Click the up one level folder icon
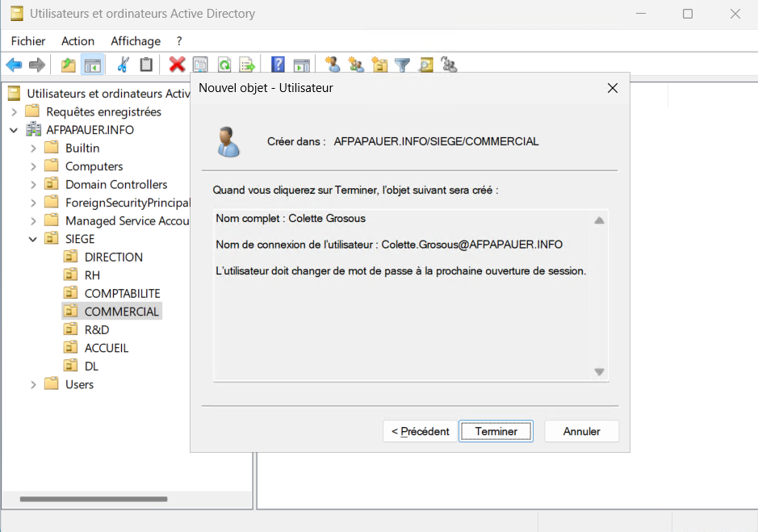Viewport: 758px width, 532px height. (69, 65)
